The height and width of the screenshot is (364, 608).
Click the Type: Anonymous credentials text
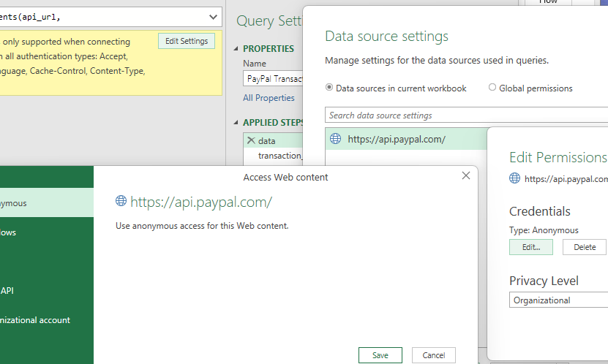(544, 230)
